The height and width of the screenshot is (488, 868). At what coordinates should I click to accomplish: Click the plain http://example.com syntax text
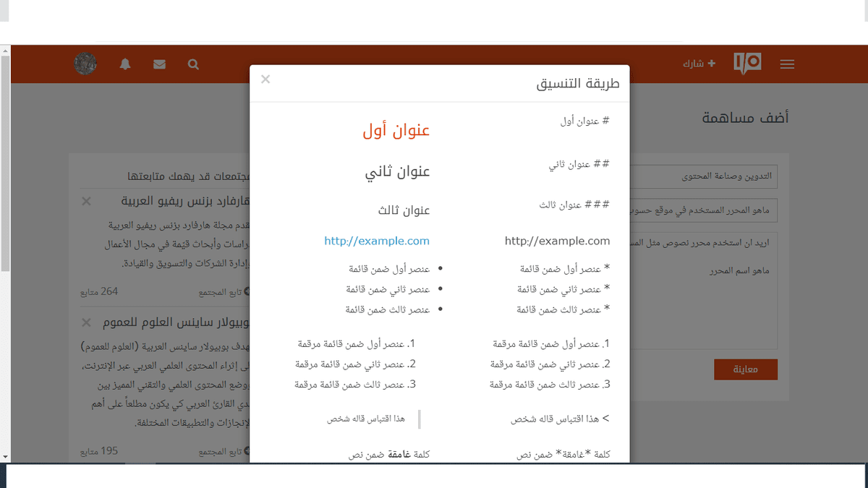click(x=558, y=241)
